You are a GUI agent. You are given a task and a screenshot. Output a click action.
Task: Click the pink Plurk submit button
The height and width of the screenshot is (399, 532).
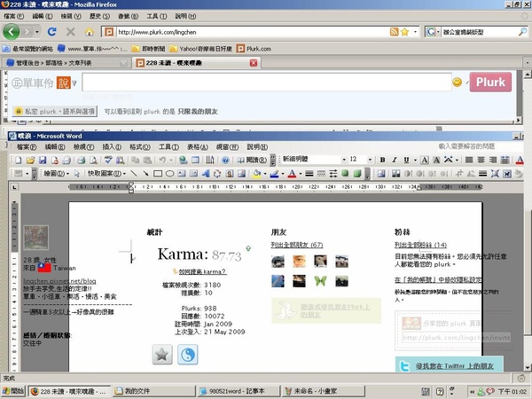click(x=490, y=82)
